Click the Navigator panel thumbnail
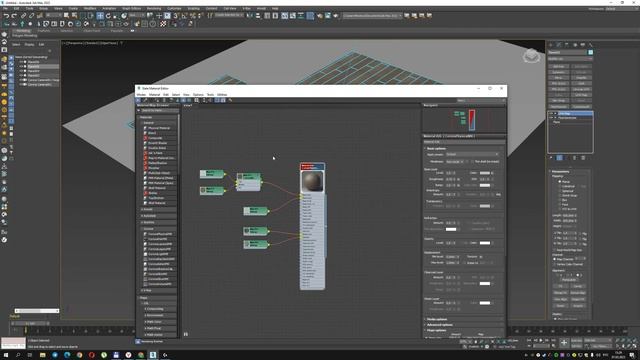Viewport: 640px width, 360px height. coord(464,120)
